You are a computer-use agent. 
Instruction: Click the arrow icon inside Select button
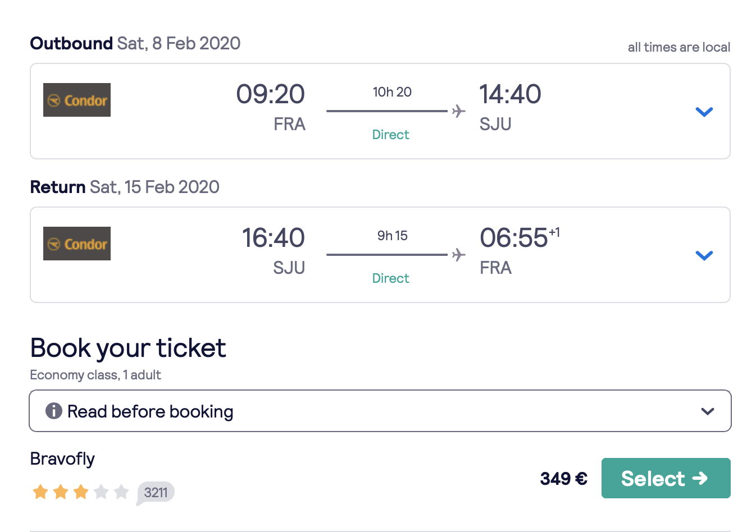point(700,478)
